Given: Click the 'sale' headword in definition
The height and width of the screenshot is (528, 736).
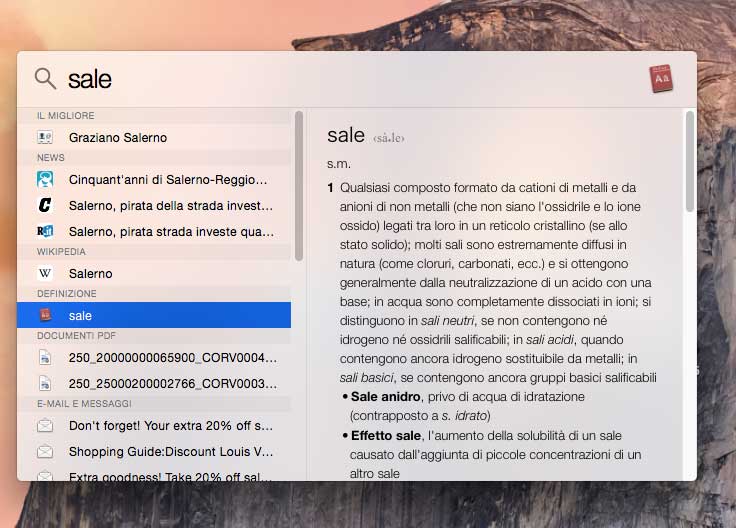Looking at the screenshot, I should (x=346, y=135).
